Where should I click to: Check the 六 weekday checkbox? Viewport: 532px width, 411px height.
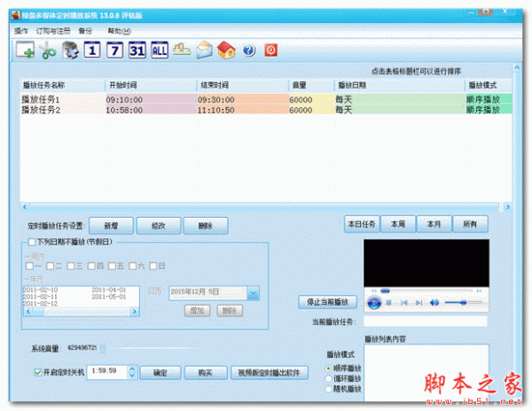(133, 266)
